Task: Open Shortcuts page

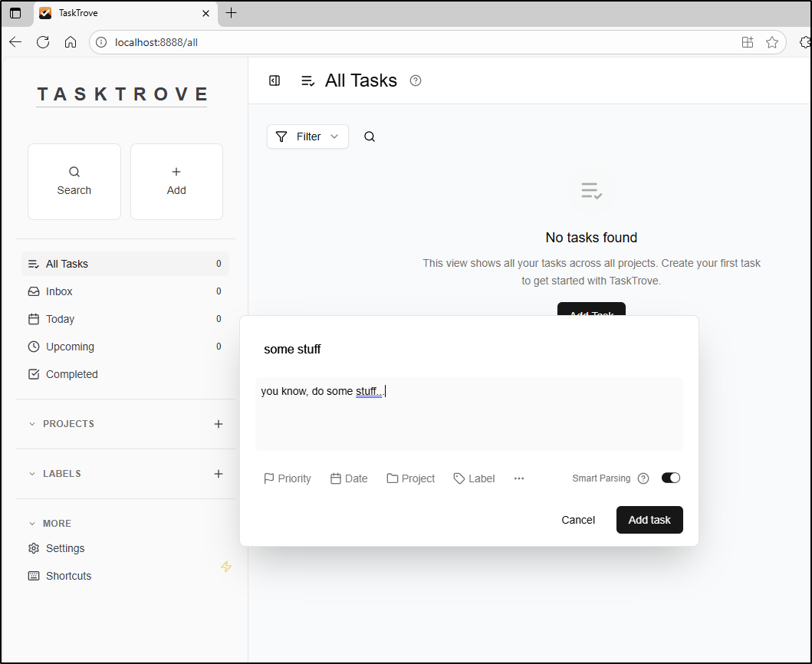Action: coord(125,576)
